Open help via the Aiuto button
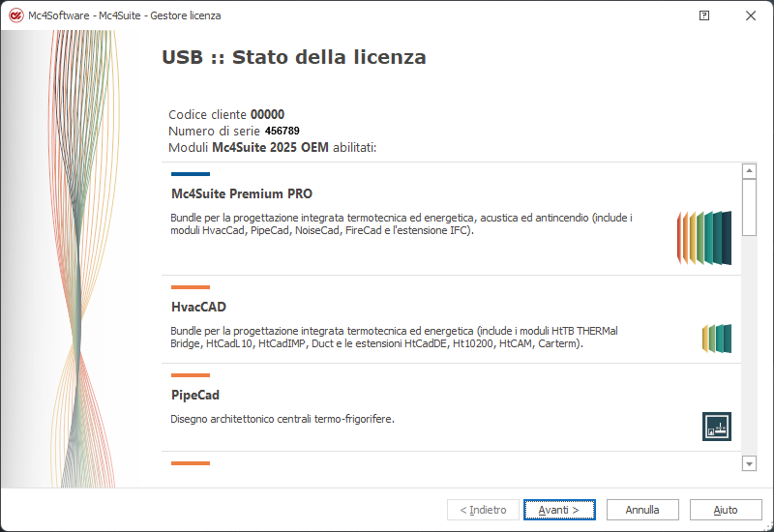Viewport: 774px width, 532px height. [726, 510]
